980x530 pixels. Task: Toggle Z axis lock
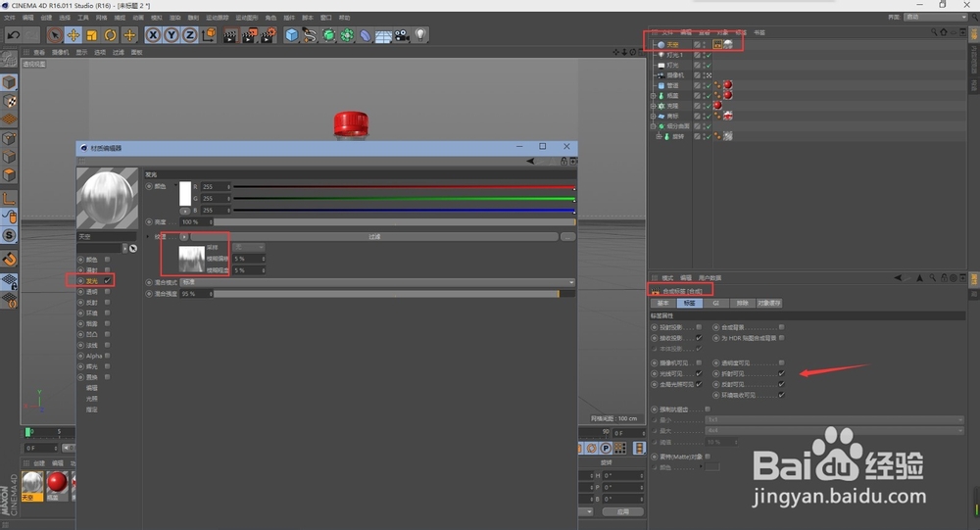click(190, 35)
